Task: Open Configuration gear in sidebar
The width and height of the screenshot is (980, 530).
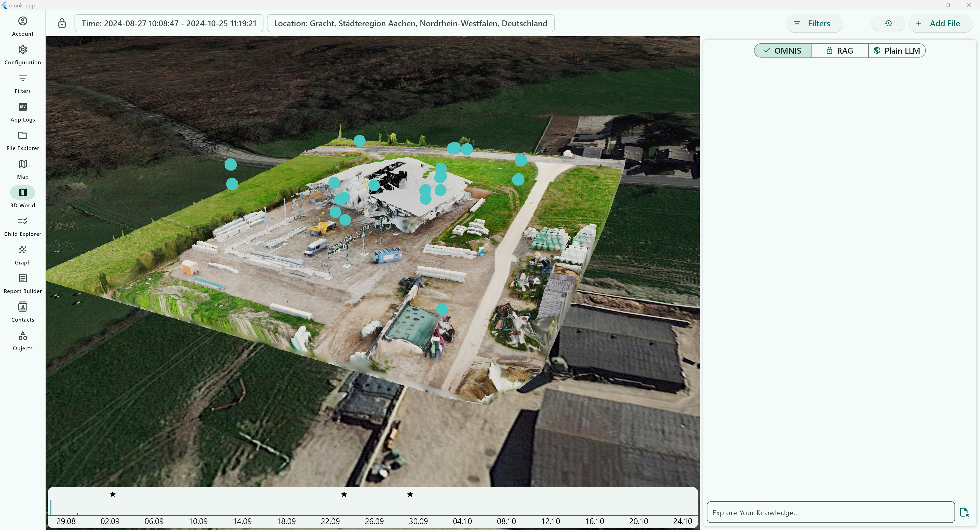Action: [22, 50]
